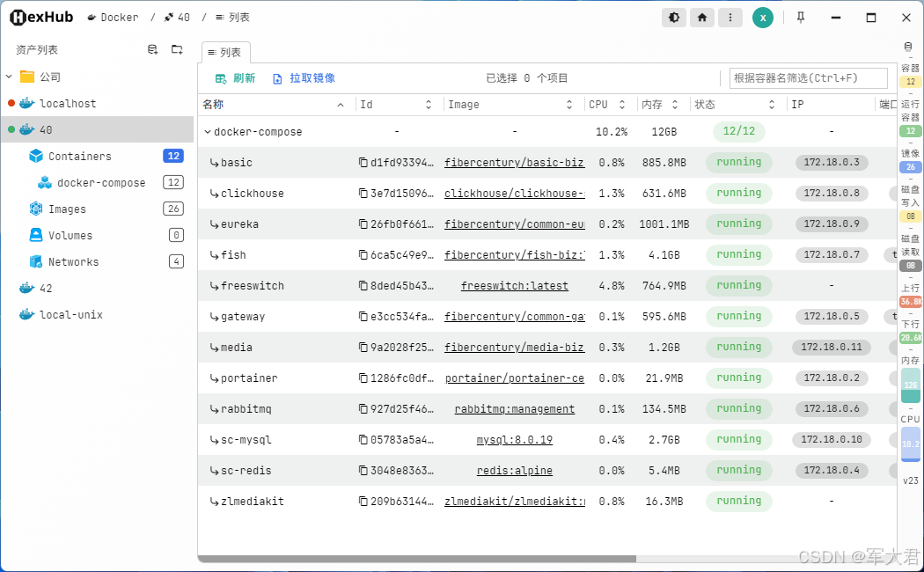The width and height of the screenshot is (924, 572).
Task: Click the horizontal scrollbar under the table
Action: [417, 559]
